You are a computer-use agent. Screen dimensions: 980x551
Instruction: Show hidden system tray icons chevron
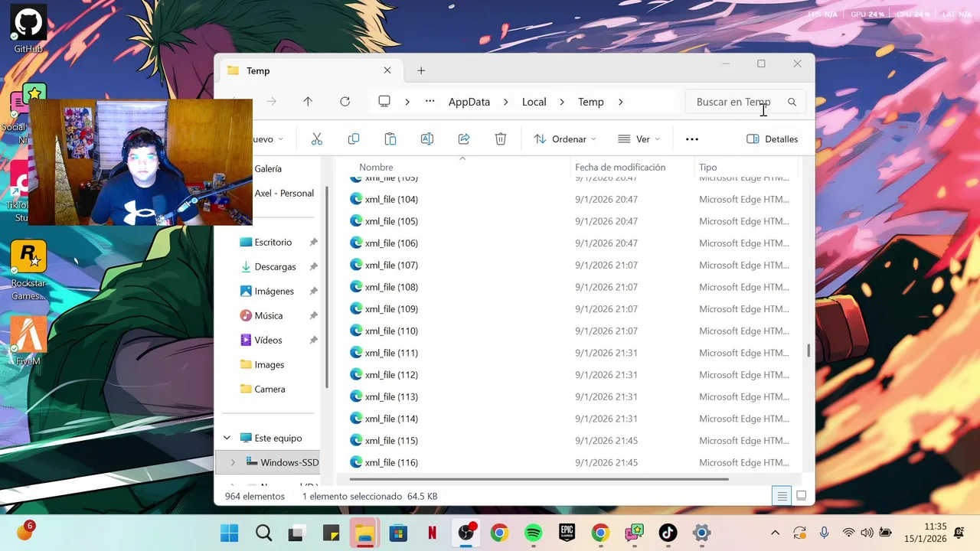tap(775, 533)
